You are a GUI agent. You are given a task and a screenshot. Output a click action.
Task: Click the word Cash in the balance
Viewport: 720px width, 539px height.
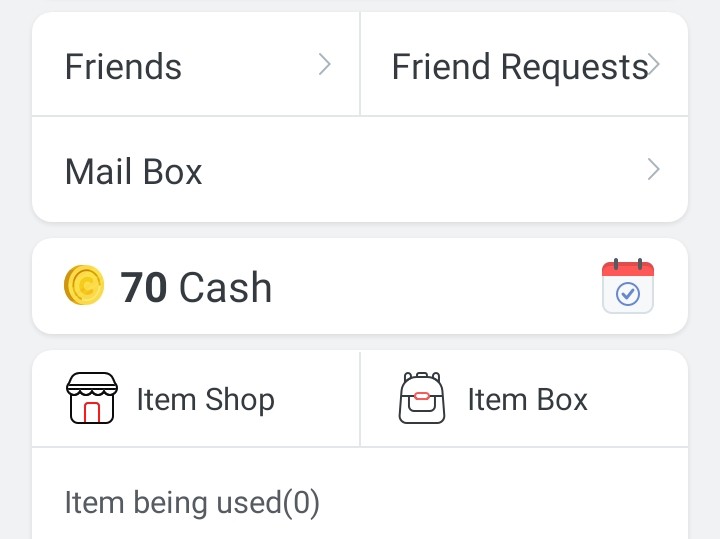point(225,288)
